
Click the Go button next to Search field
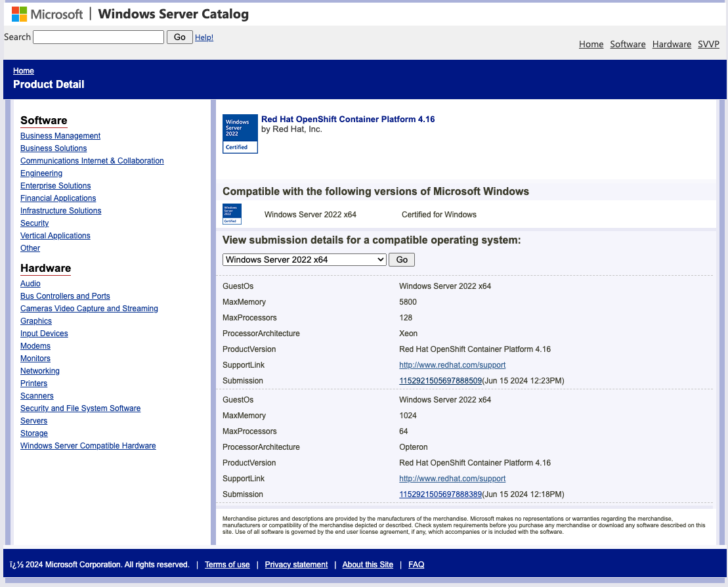pos(180,37)
